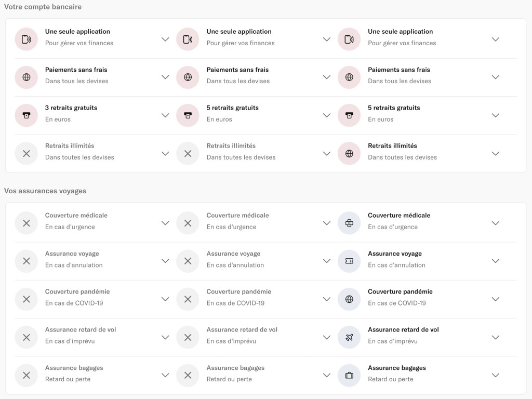Click the luggage icon for Assurance bagages
This screenshot has height=399, width=532.
[x=349, y=375]
